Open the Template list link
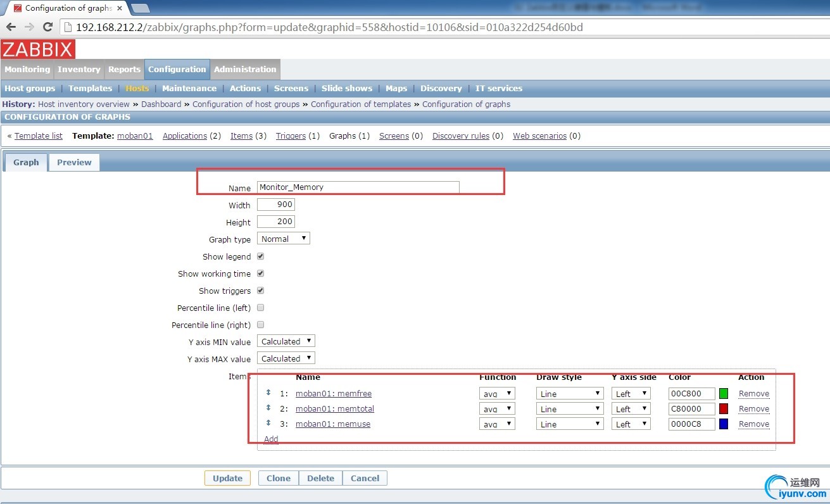The image size is (830, 504). [39, 135]
